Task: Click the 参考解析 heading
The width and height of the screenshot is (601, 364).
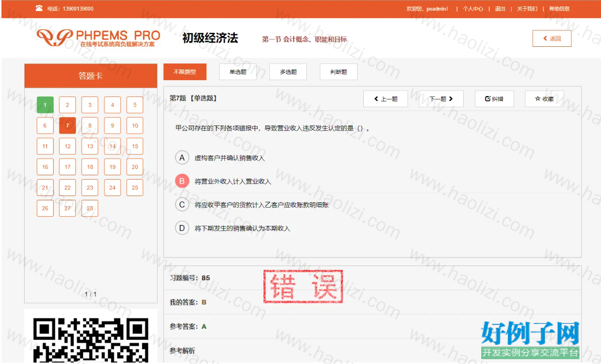Action: 182,350
